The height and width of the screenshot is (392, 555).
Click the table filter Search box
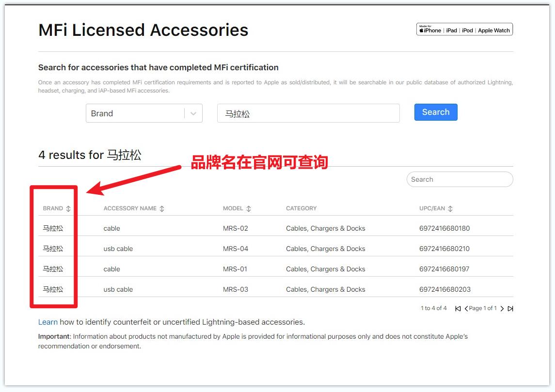click(x=460, y=179)
